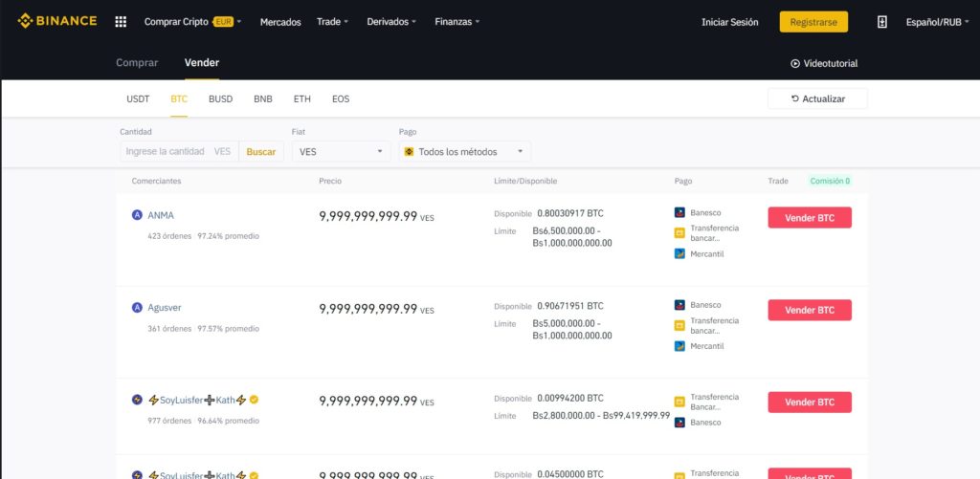Image resolution: width=980 pixels, height=479 pixels.
Task: Click the SoyLuisfer Kath merchant avatar icon
Action: (137, 400)
